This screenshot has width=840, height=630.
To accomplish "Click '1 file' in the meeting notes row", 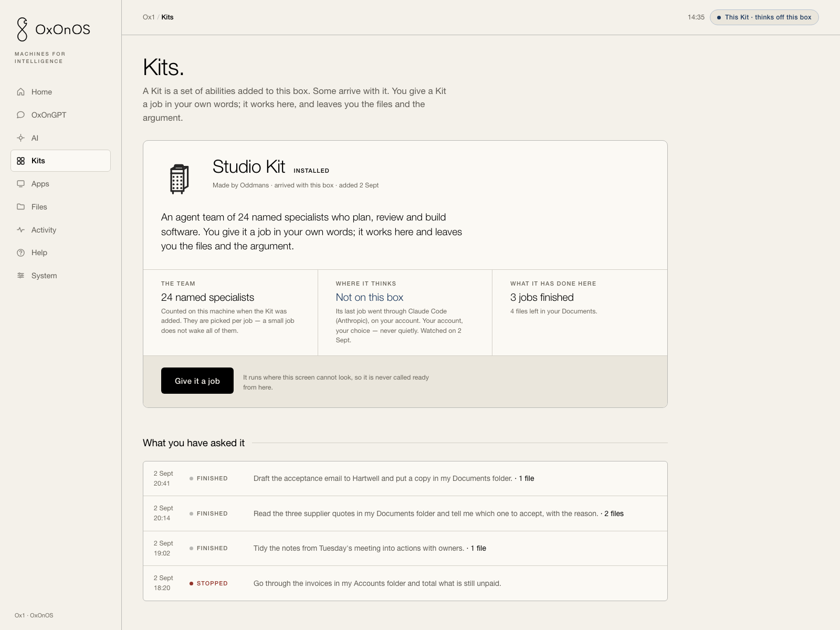I will pos(478,548).
